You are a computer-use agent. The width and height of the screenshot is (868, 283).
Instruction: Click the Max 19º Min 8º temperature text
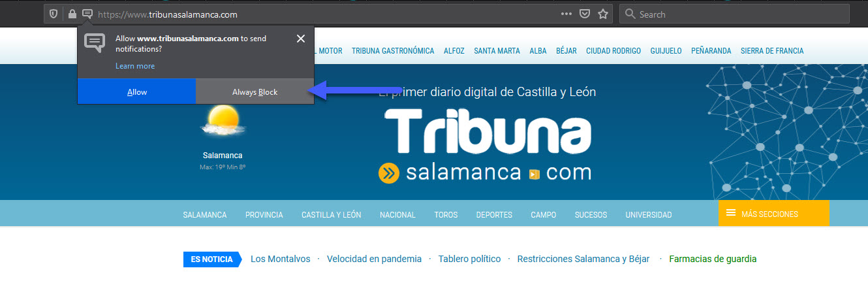223,167
